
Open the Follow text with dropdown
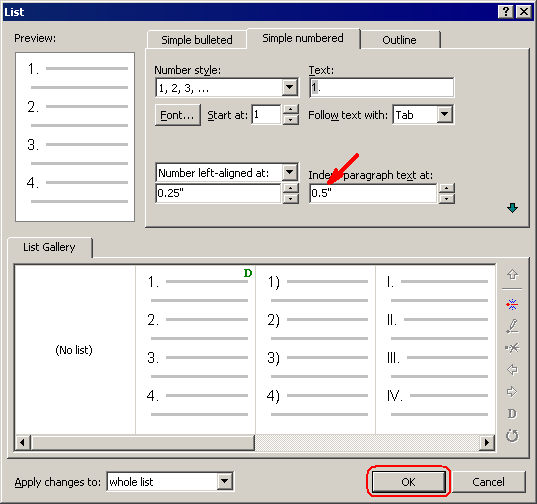click(x=445, y=115)
